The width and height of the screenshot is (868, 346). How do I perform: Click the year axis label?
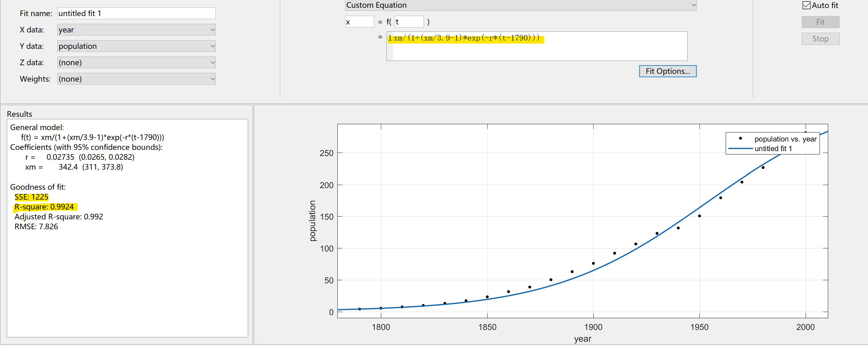point(582,339)
